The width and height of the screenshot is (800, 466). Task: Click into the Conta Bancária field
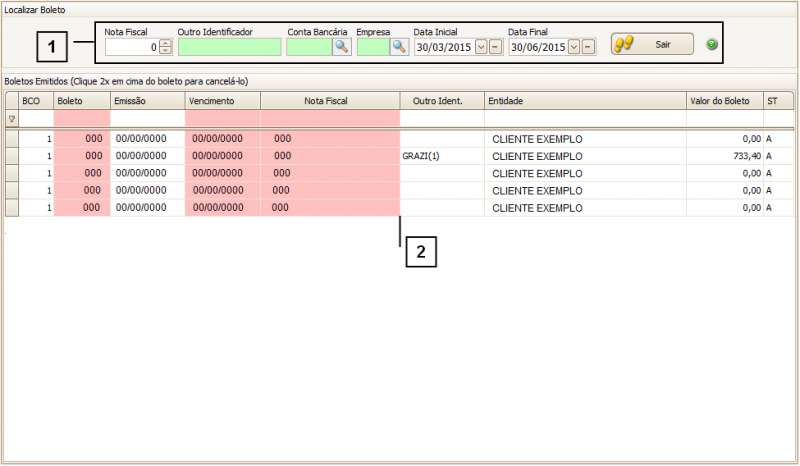[x=309, y=47]
